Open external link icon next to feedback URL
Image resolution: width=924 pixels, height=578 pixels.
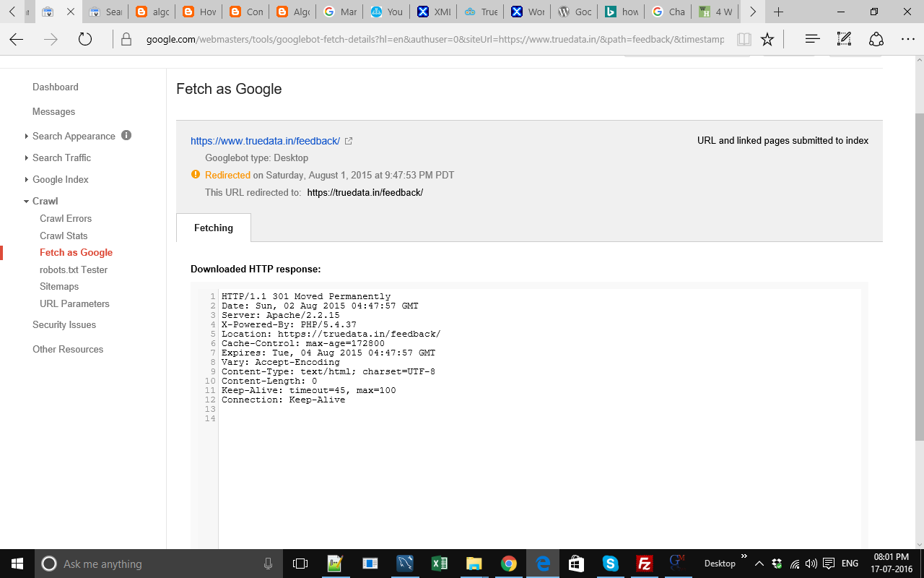(349, 141)
